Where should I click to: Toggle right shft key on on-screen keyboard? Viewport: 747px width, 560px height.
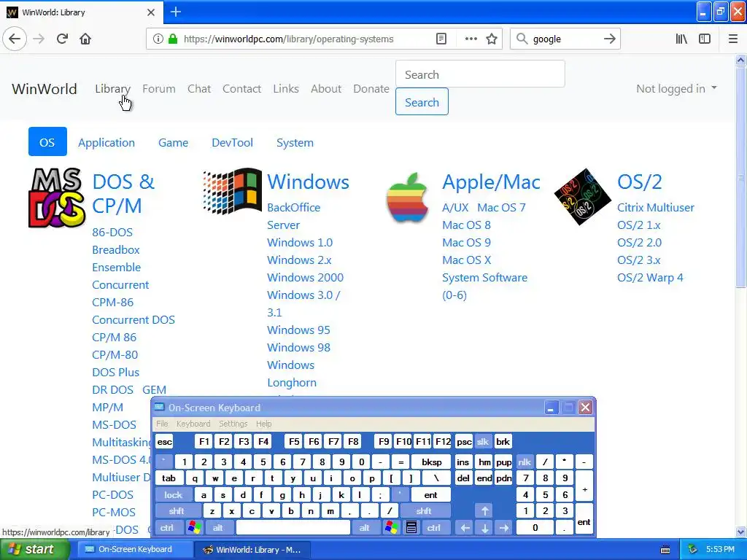424,511
